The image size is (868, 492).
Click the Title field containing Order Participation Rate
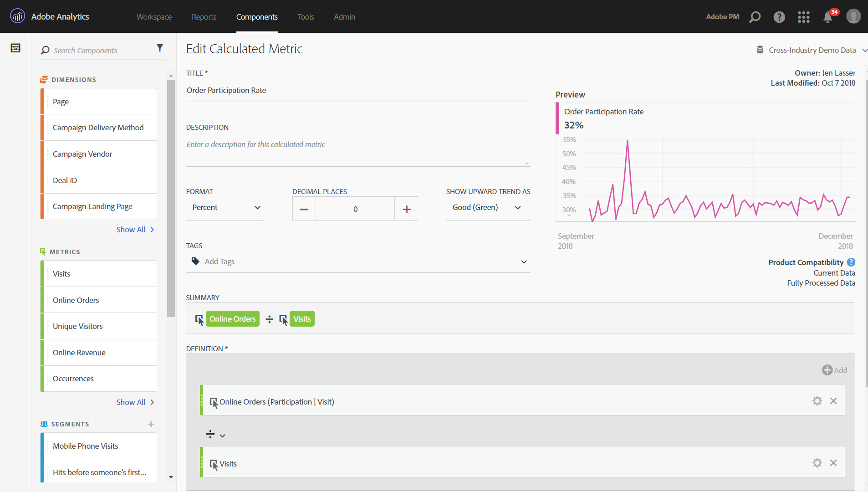357,91
